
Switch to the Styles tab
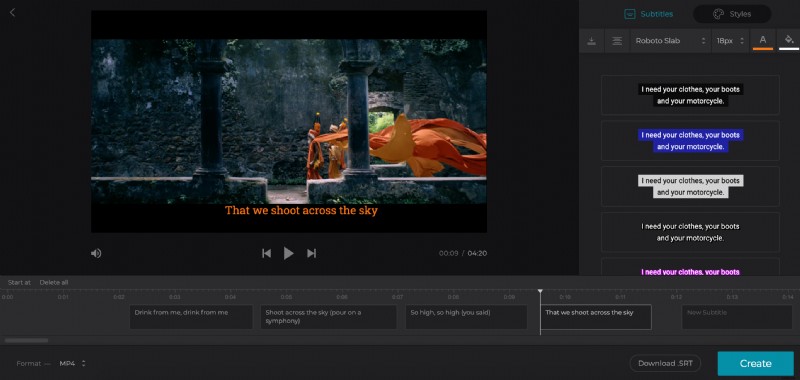(x=732, y=14)
